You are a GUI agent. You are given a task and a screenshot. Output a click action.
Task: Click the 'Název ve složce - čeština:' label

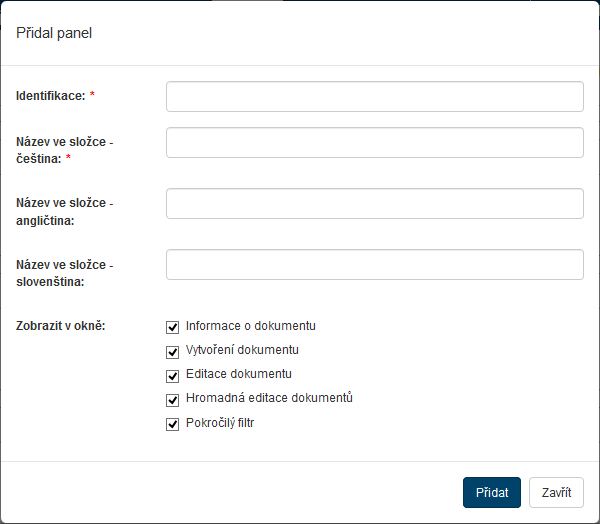[x=64, y=151]
